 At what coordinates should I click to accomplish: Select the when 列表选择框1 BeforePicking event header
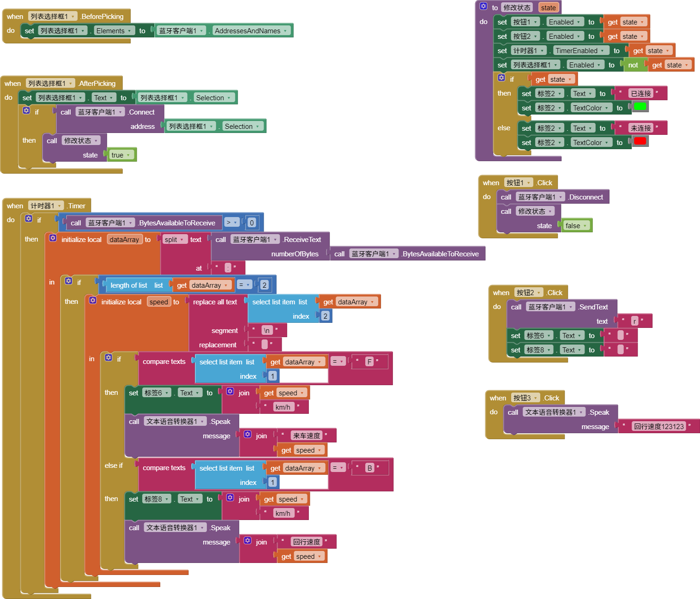click(15, 17)
